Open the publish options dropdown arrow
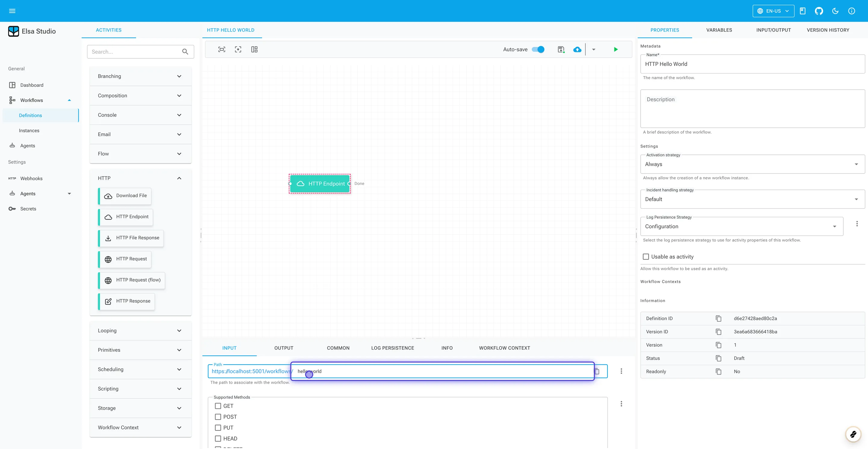The width and height of the screenshot is (868, 449). tap(594, 49)
